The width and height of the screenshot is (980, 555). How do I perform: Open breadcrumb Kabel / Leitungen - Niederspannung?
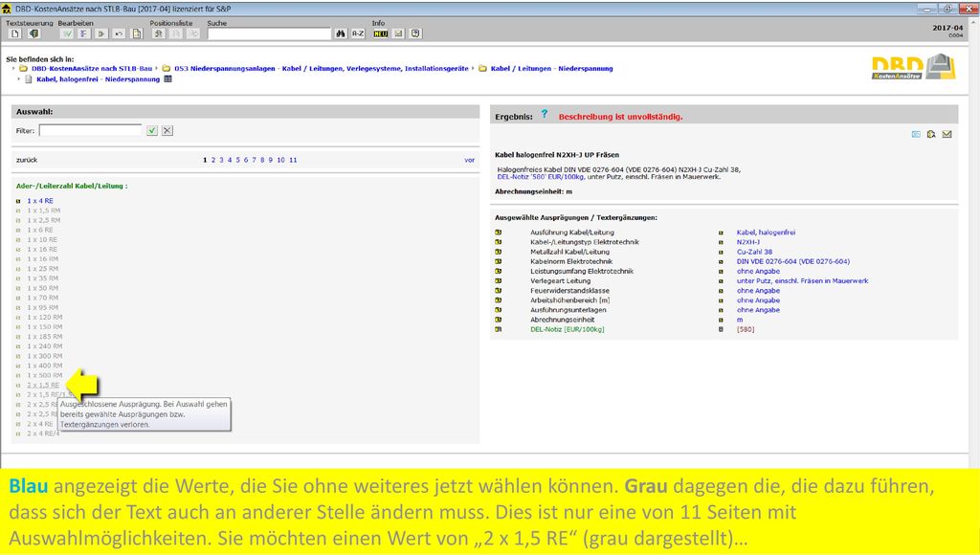click(552, 69)
